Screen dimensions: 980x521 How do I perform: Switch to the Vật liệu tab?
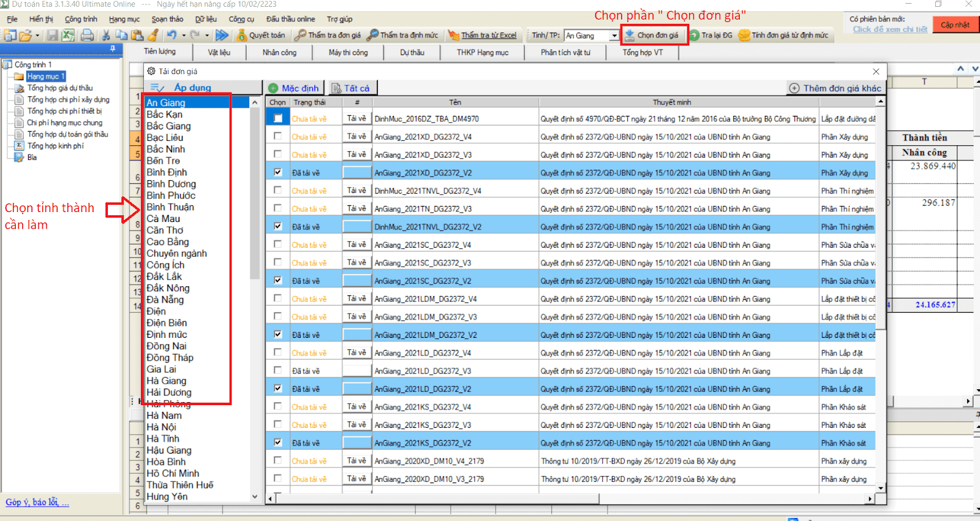pos(219,53)
